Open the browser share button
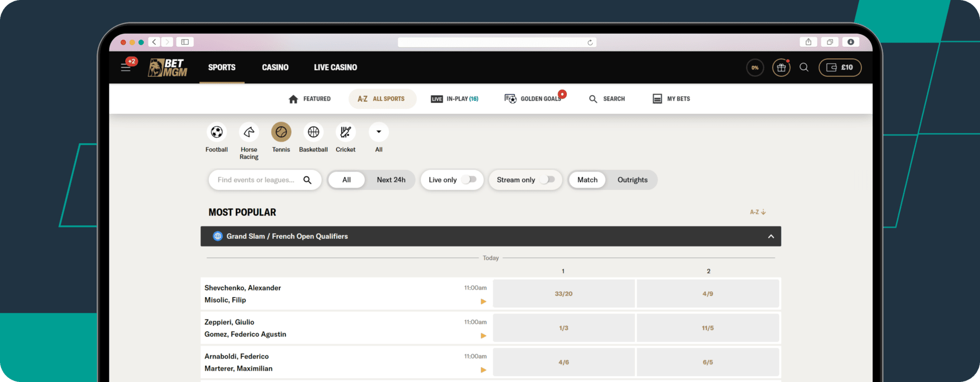Viewport: 980px width, 382px height. pyautogui.click(x=808, y=42)
